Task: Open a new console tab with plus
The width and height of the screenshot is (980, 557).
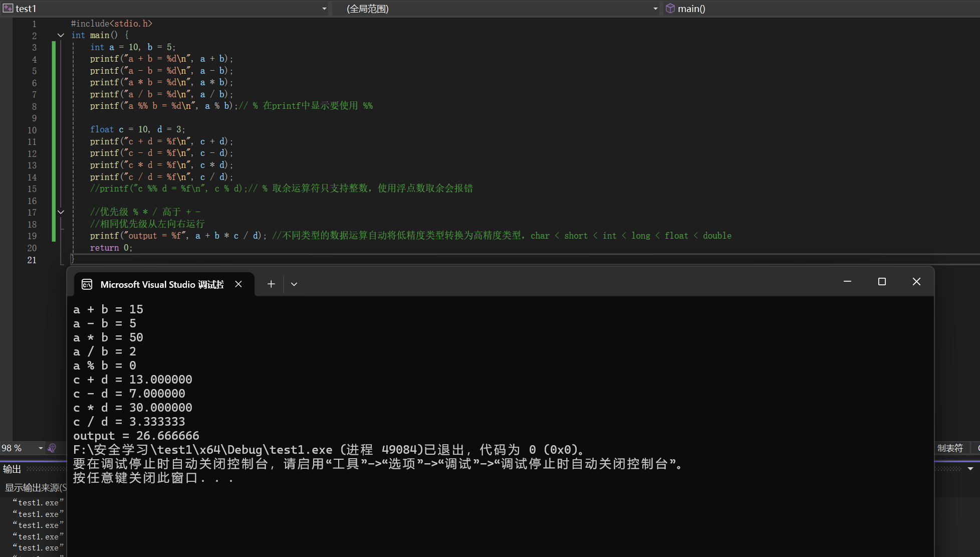Action: coord(271,284)
